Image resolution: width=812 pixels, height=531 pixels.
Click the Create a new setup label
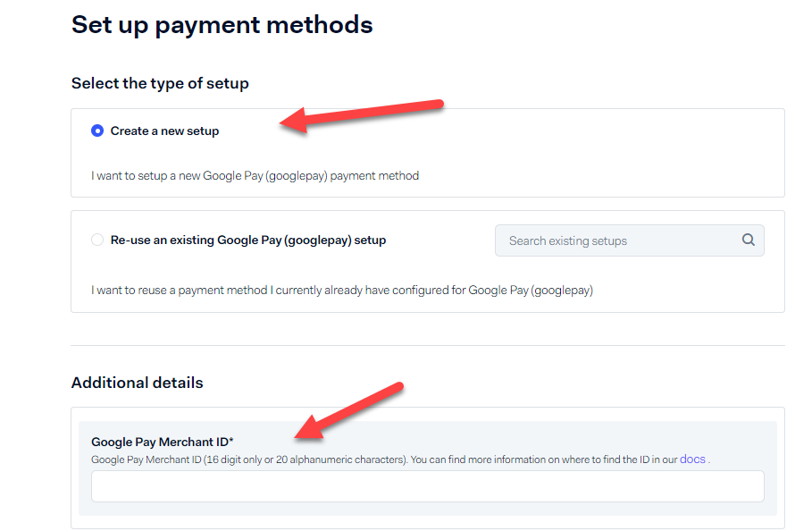click(164, 131)
